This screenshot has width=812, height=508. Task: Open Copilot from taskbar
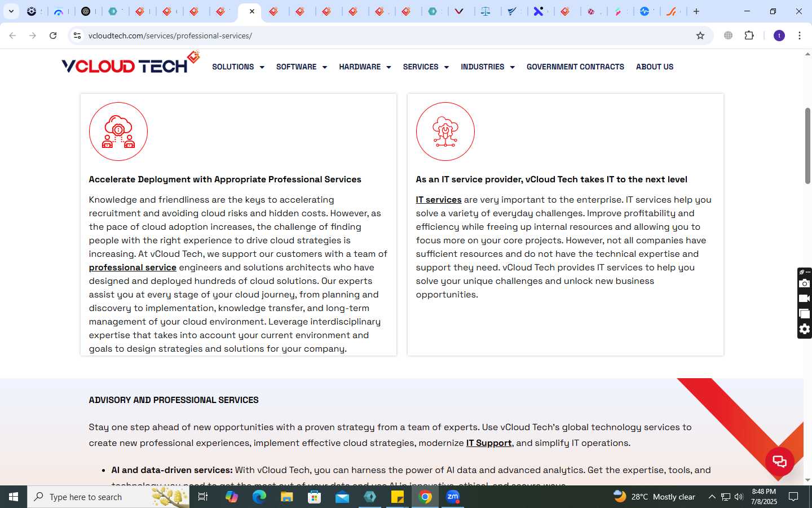pyautogui.click(x=231, y=497)
